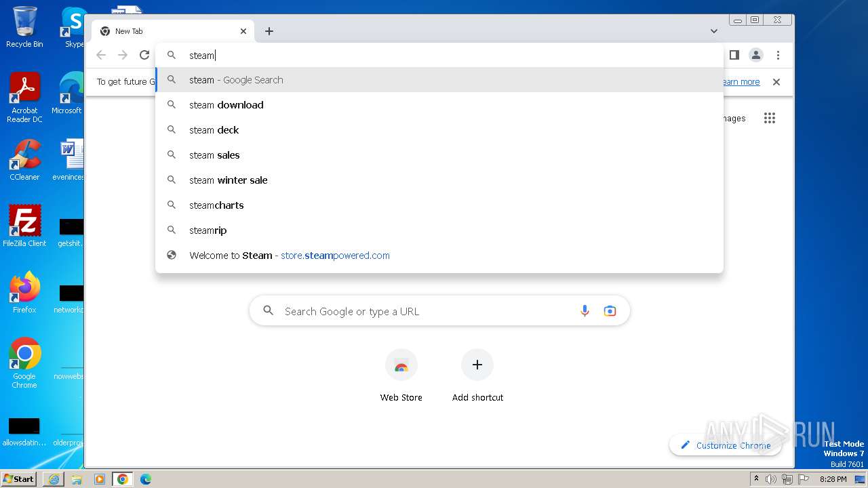The height and width of the screenshot is (488, 868).
Task: Start voice search with the microphone icon
Action: [x=585, y=311]
